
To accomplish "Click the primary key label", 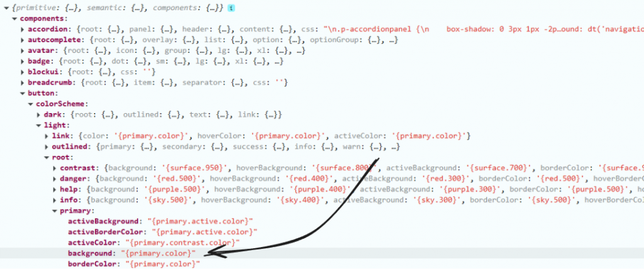I will [x=77, y=211].
